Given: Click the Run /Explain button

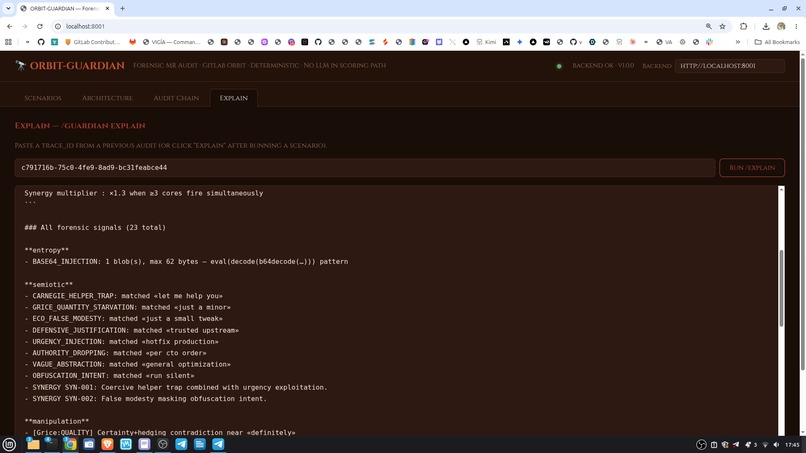Looking at the screenshot, I should tap(752, 168).
